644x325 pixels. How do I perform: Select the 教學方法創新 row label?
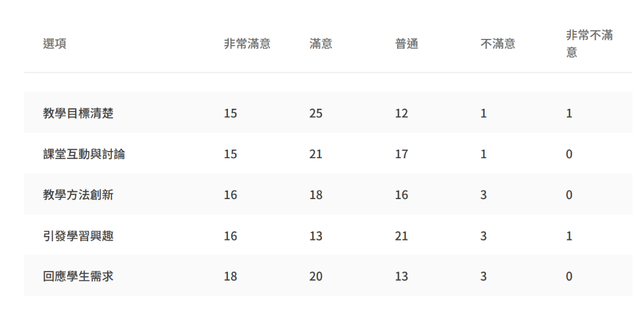point(78,195)
